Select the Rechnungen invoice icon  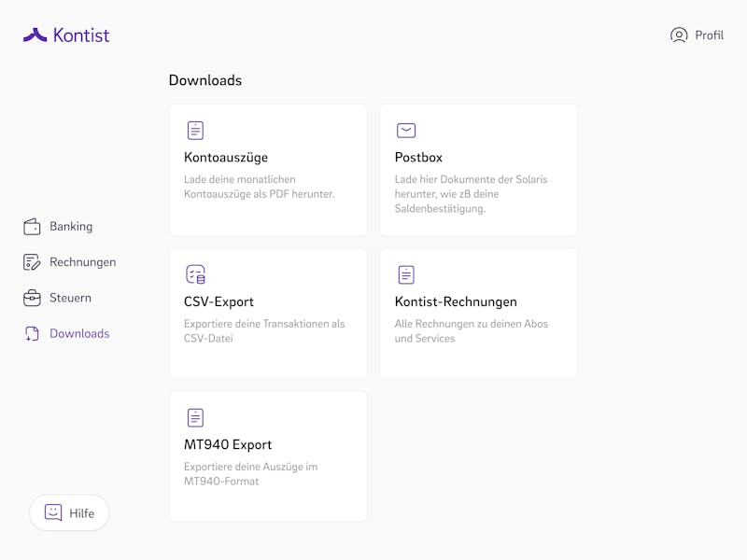point(32,262)
